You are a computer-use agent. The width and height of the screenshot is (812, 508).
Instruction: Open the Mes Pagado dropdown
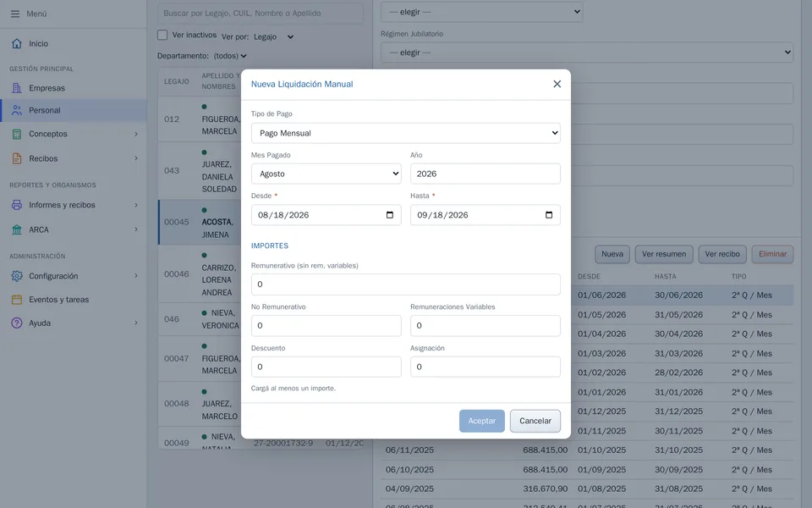326,174
